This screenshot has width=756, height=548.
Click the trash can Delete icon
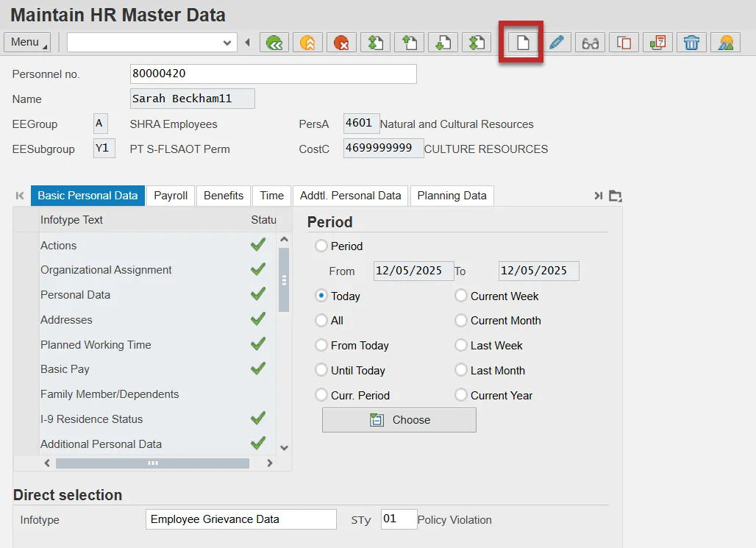point(691,43)
